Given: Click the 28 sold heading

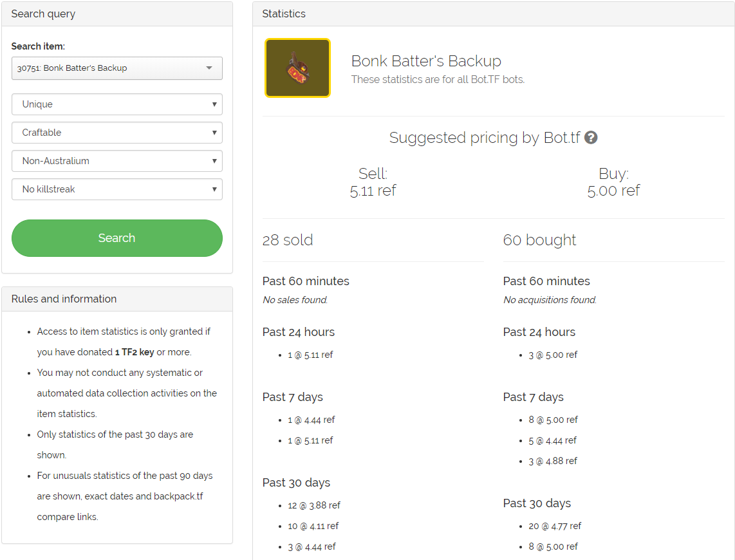Looking at the screenshot, I should coord(288,240).
